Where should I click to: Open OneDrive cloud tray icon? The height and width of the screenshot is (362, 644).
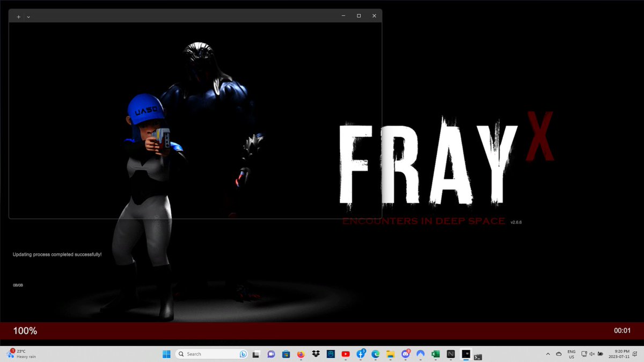(559, 354)
